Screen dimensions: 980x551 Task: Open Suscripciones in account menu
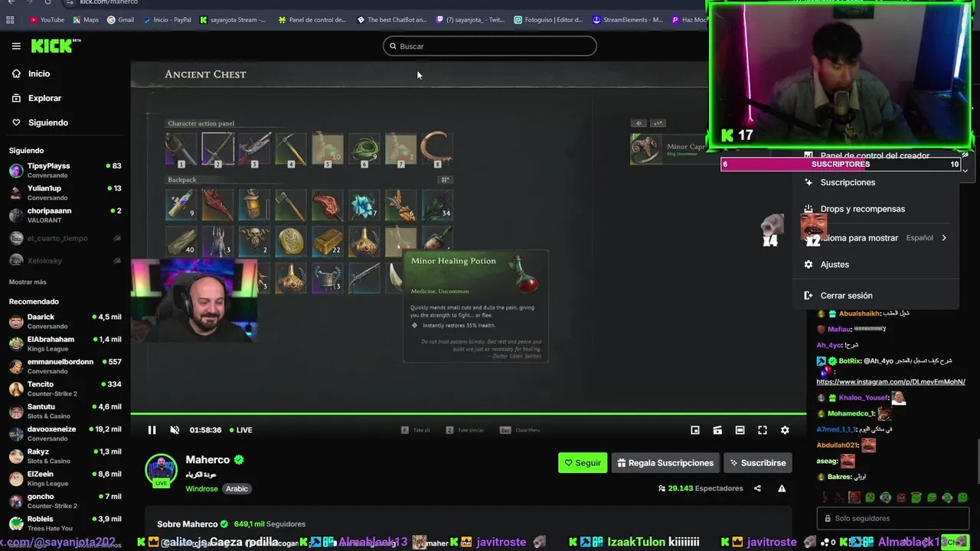875,182
